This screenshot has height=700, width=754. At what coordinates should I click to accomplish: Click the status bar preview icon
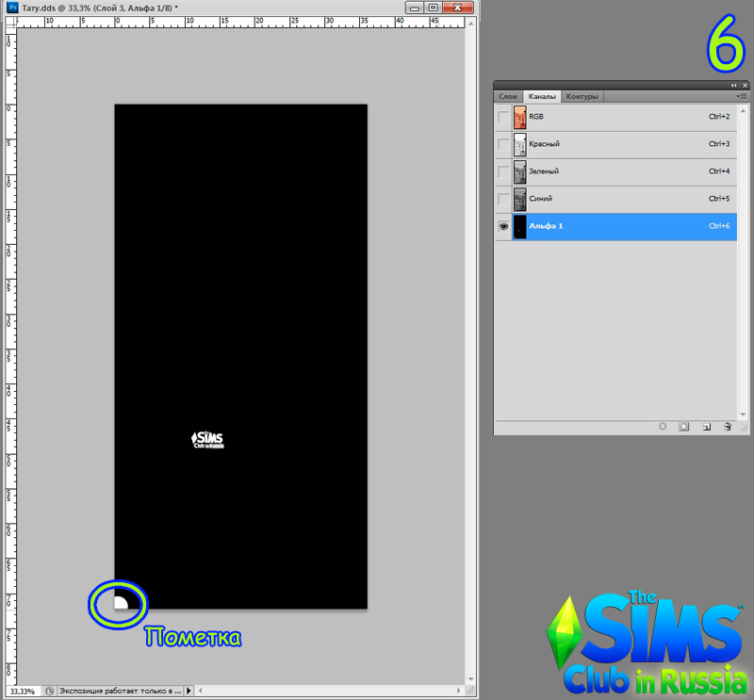coord(49,691)
